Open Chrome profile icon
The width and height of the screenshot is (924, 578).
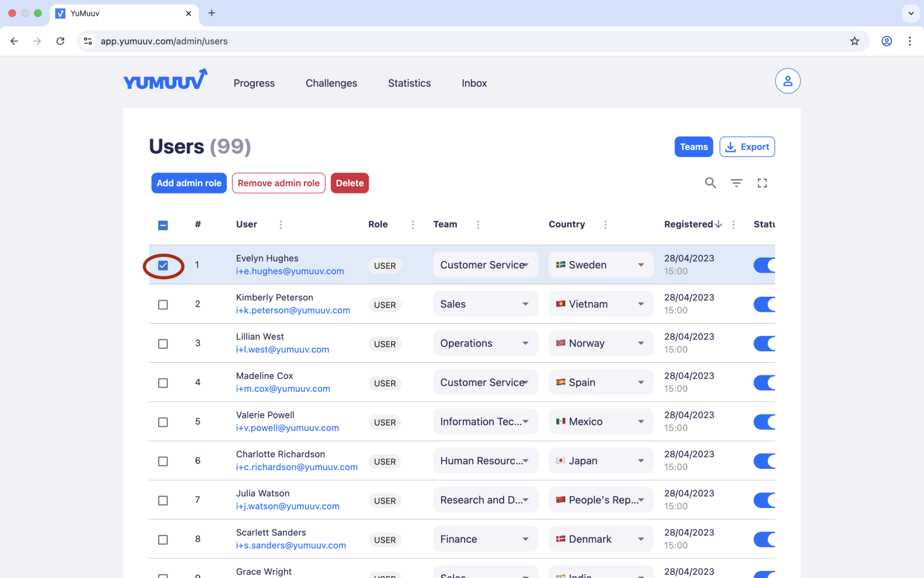(887, 41)
